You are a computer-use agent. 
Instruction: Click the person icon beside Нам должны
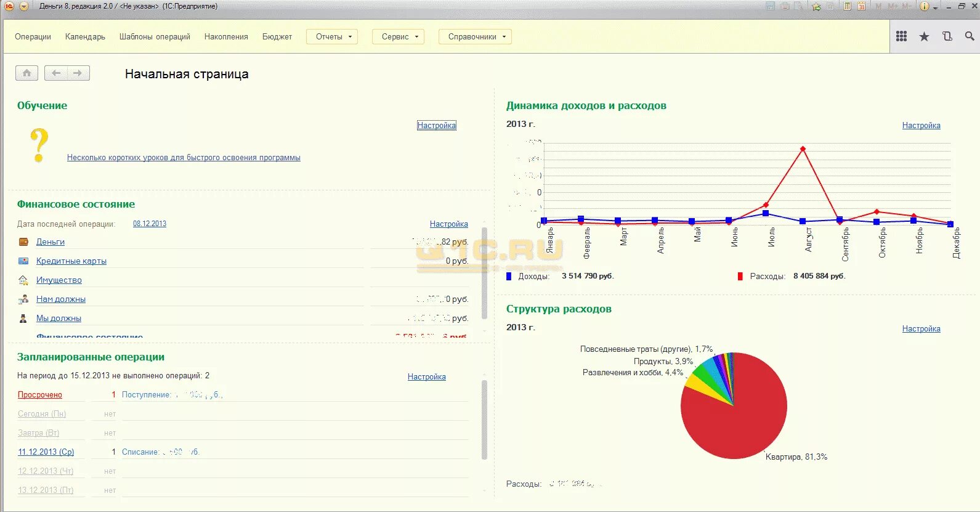23,299
